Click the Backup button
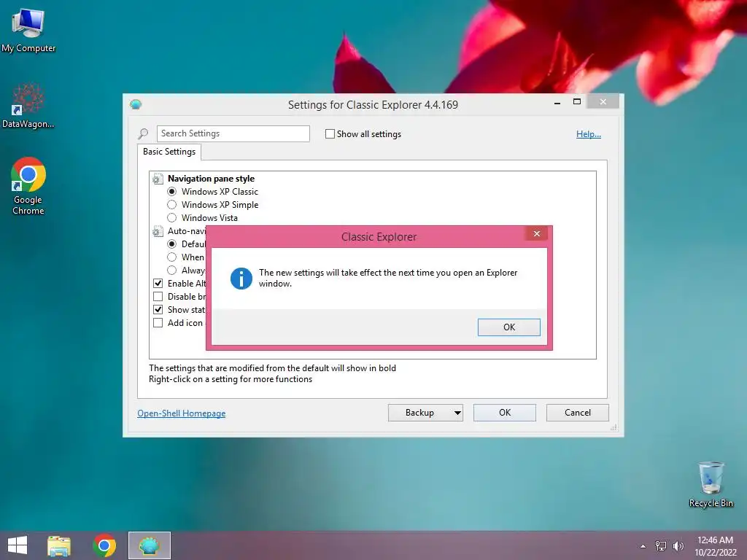Viewport: 747px width, 560px height. 419,413
